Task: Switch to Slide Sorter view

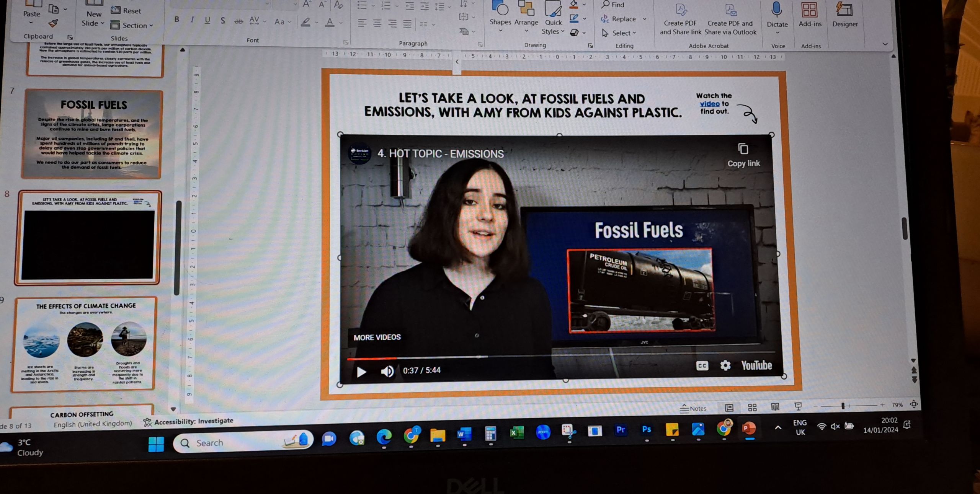Action: point(752,408)
